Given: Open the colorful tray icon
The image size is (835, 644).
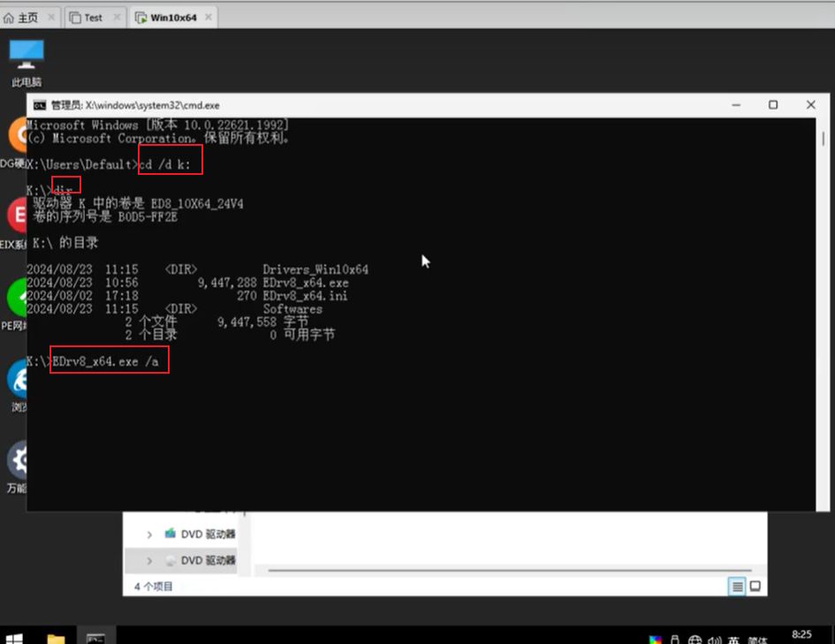Looking at the screenshot, I should coord(655,640).
